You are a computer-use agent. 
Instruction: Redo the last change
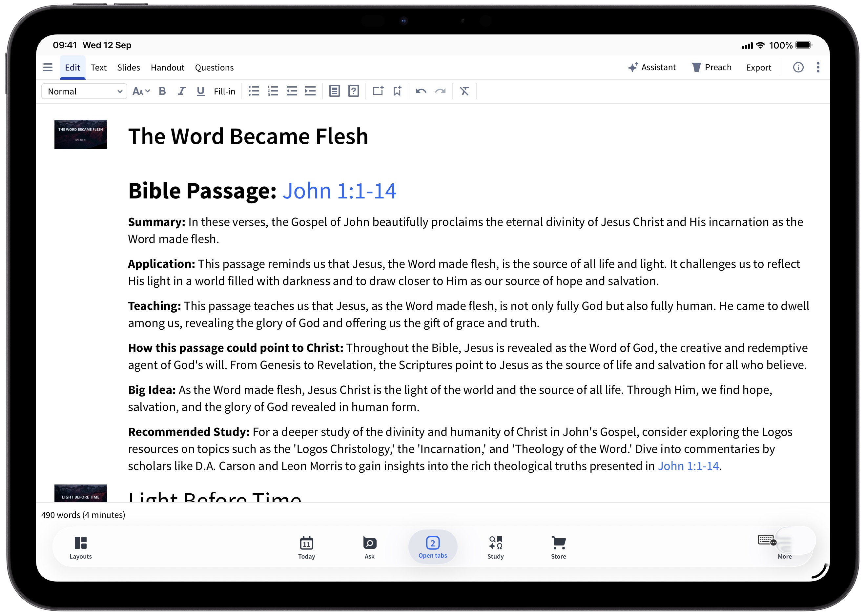tap(441, 92)
